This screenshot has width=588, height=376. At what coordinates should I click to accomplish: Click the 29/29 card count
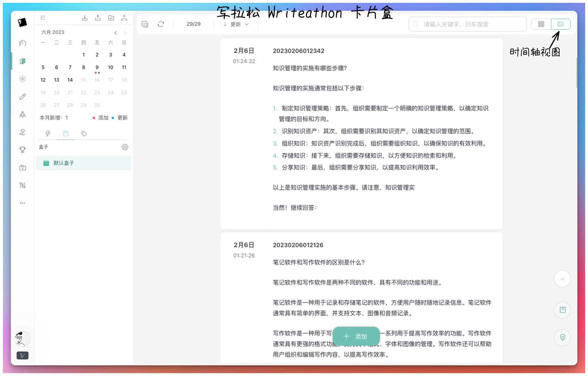coord(193,24)
